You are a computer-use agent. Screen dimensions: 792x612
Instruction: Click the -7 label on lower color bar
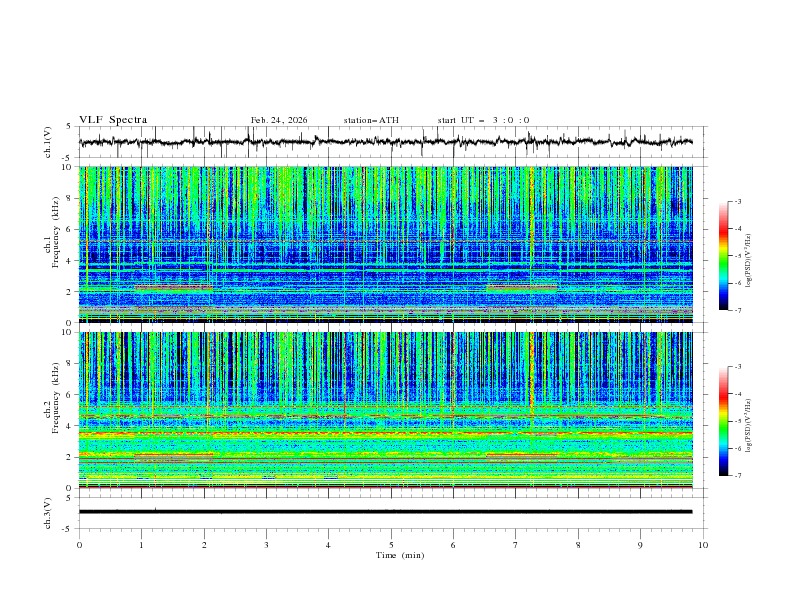(736, 476)
